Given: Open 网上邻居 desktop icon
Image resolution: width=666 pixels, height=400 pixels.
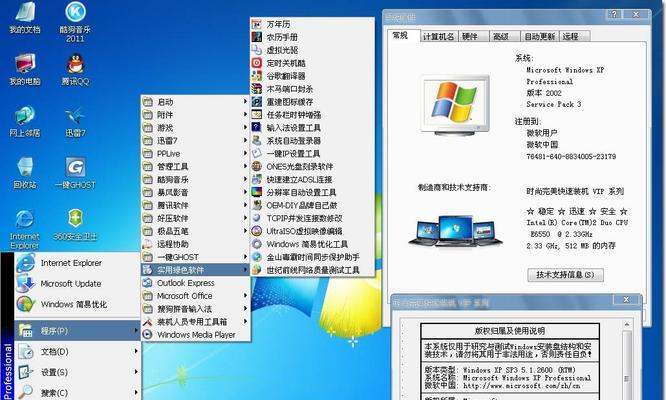Looking at the screenshot, I should [25, 122].
